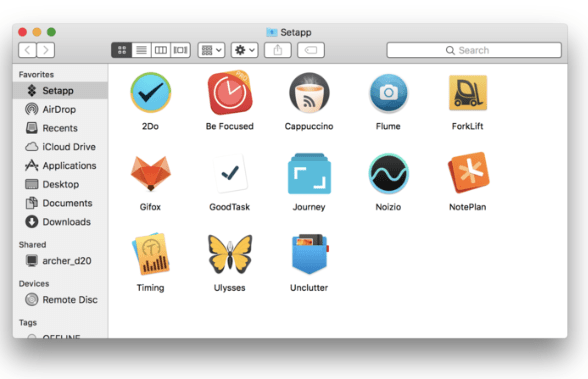Choose the ForkLift app icon

[468, 93]
